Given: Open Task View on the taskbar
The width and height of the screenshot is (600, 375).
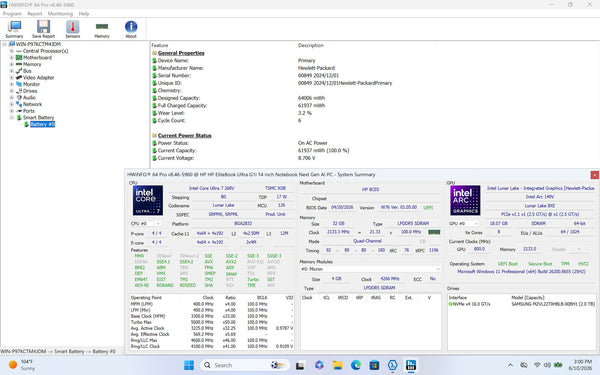Looking at the screenshot, I should point(300,365).
